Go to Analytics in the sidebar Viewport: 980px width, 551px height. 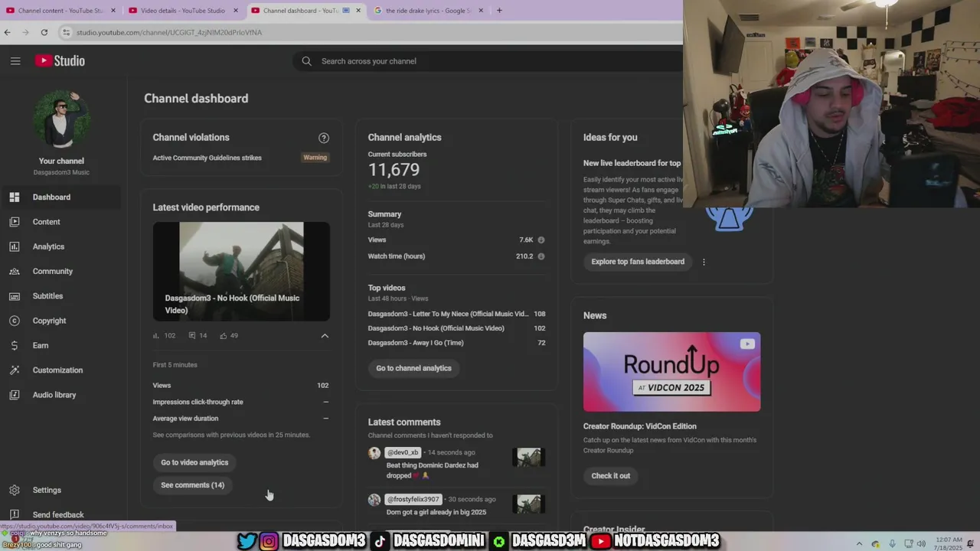point(60,246)
